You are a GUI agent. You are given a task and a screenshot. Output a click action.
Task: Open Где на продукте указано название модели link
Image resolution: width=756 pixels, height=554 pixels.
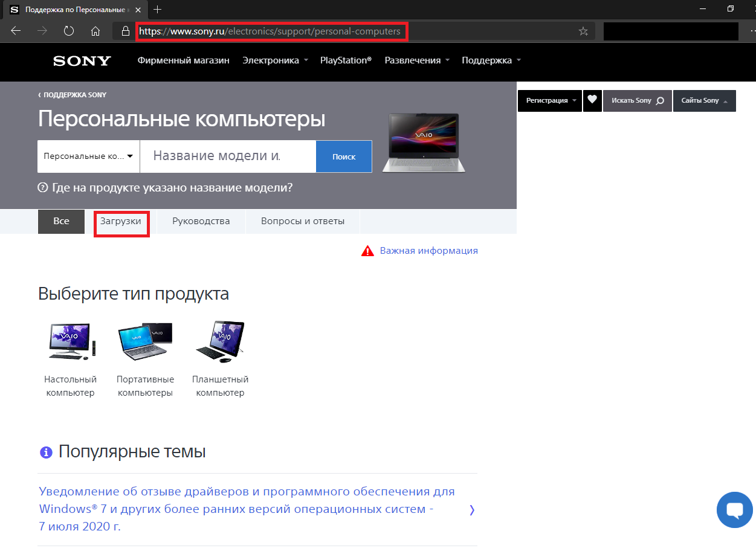[172, 188]
